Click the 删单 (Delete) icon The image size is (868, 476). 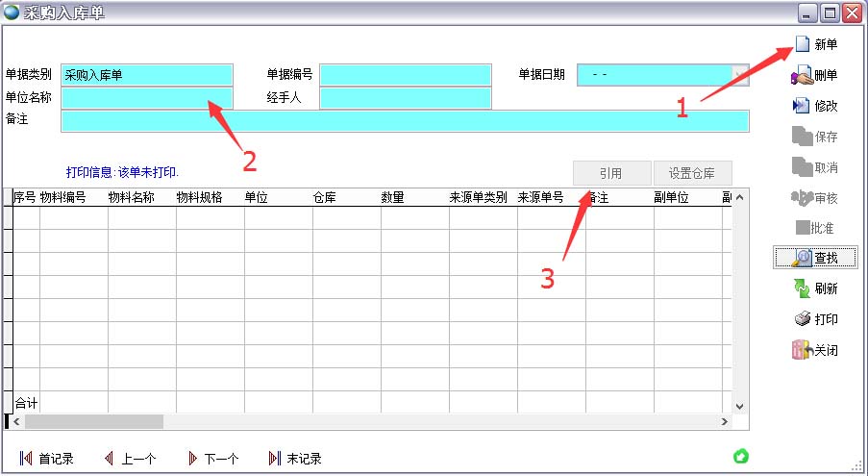(x=802, y=75)
